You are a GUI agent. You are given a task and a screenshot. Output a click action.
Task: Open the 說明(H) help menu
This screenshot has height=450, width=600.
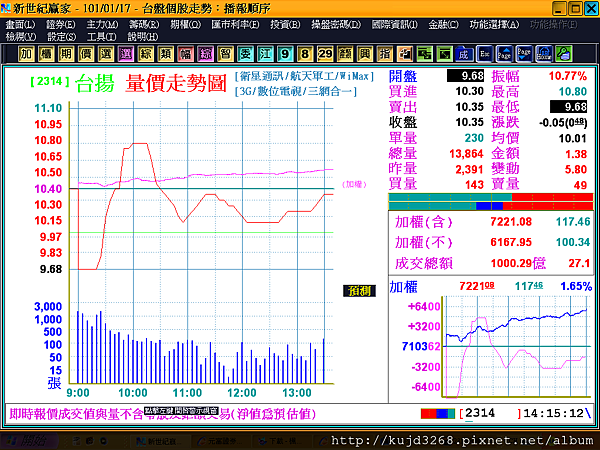[143, 37]
